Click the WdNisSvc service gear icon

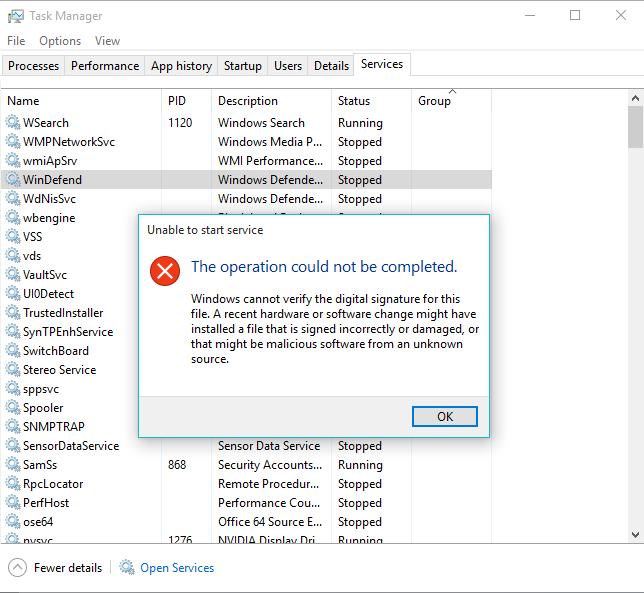(x=13, y=198)
